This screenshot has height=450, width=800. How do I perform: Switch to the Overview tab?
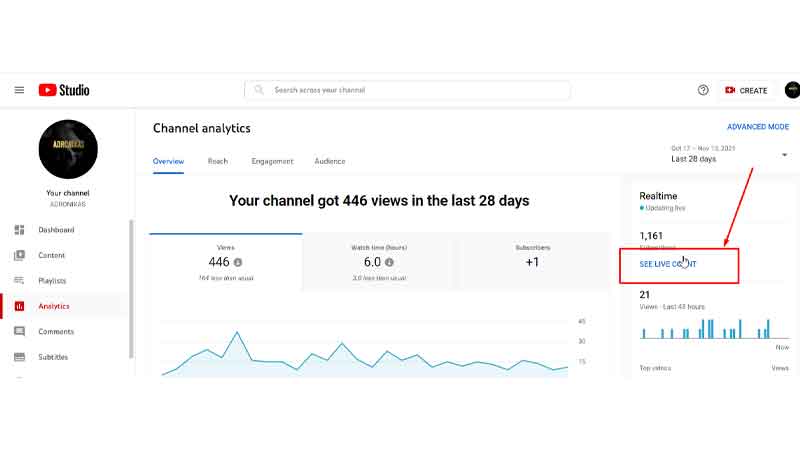[168, 161]
